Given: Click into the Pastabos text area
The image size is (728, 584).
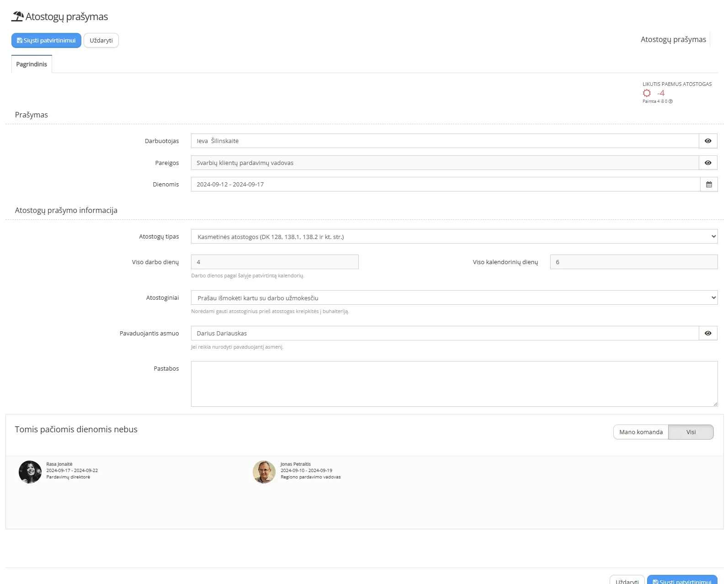Looking at the screenshot, I should [x=454, y=384].
